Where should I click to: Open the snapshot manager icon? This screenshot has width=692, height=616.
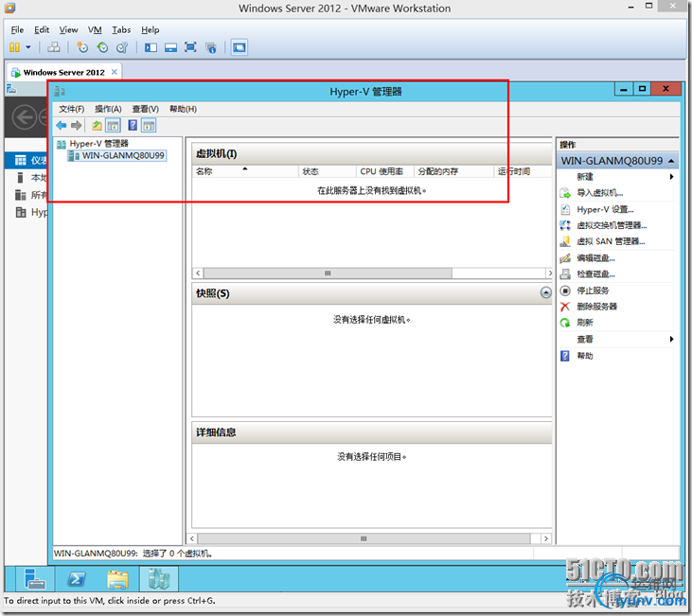122,47
